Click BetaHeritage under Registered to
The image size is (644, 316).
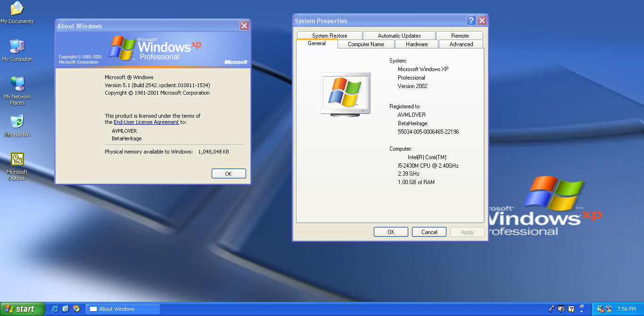point(413,123)
